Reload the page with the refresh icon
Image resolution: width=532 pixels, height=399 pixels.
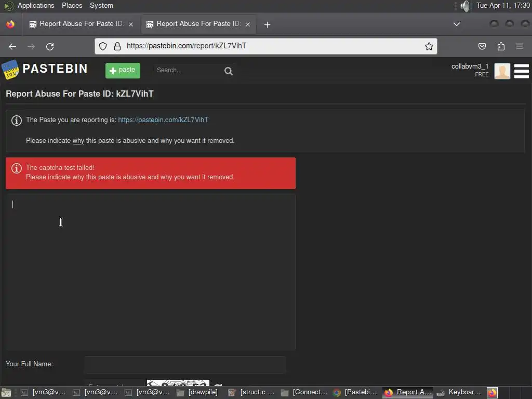50,46
